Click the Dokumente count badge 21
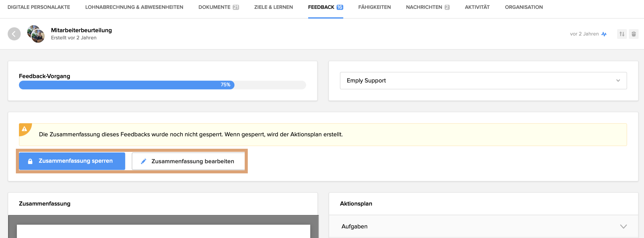 click(236, 7)
